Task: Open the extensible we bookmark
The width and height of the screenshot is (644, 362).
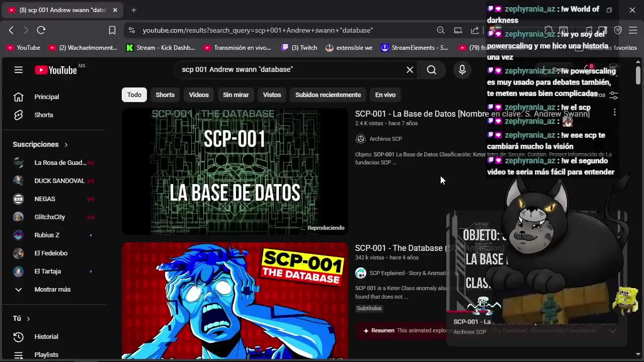Action: (x=349, y=48)
